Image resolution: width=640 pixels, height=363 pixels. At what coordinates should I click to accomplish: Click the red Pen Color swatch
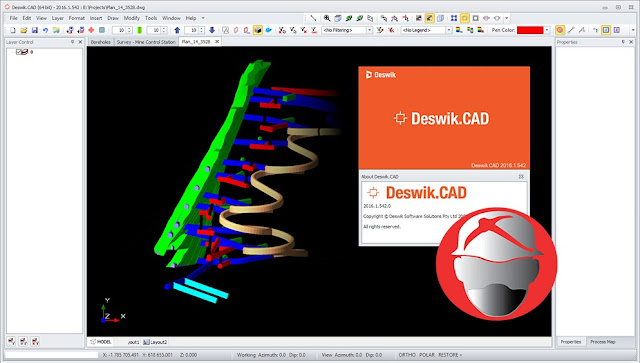[x=530, y=30]
